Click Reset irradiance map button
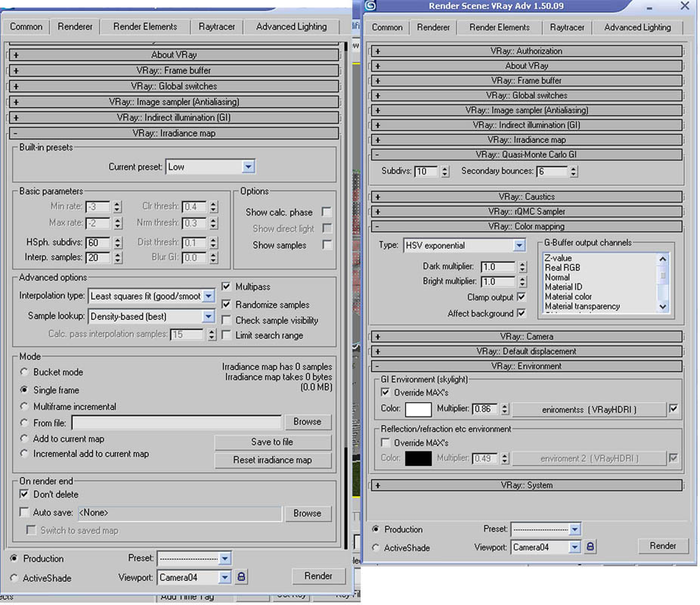Screen dimensions: 700x605 272,460
